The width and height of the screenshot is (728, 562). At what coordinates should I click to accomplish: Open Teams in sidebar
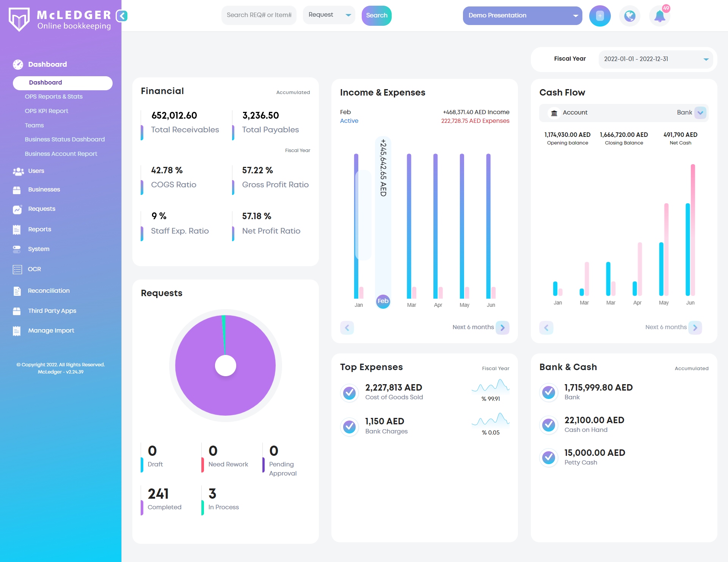[34, 126]
